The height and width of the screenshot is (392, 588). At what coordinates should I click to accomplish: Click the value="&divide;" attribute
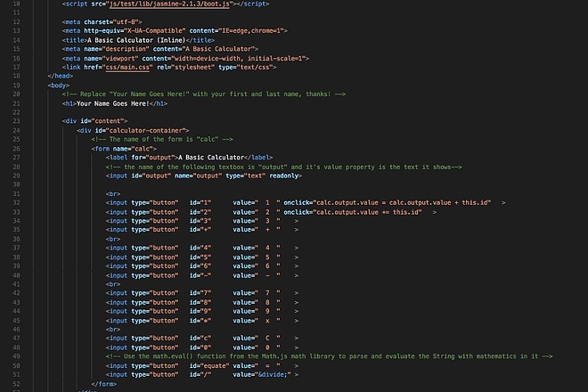(262, 375)
